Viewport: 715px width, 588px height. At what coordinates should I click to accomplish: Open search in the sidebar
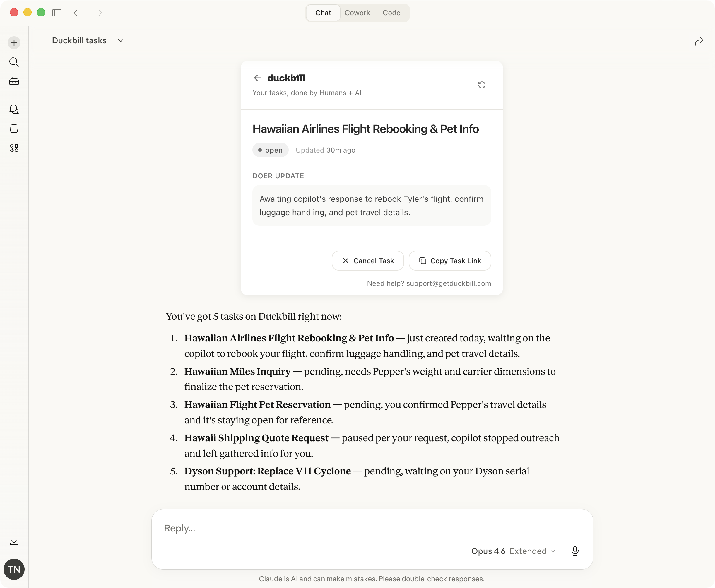point(14,62)
